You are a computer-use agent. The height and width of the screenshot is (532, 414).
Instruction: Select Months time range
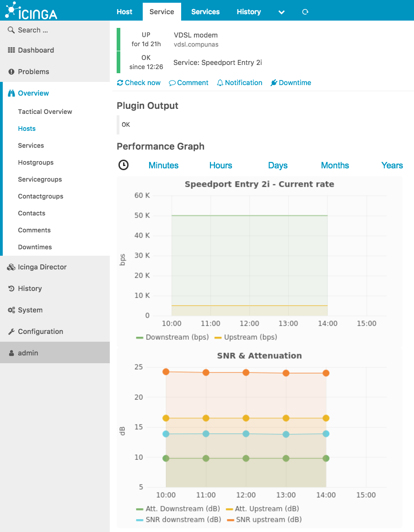(335, 165)
